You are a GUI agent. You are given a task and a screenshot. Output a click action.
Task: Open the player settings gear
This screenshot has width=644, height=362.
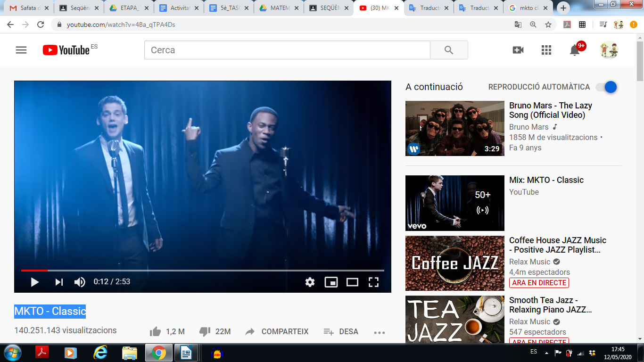point(310,282)
